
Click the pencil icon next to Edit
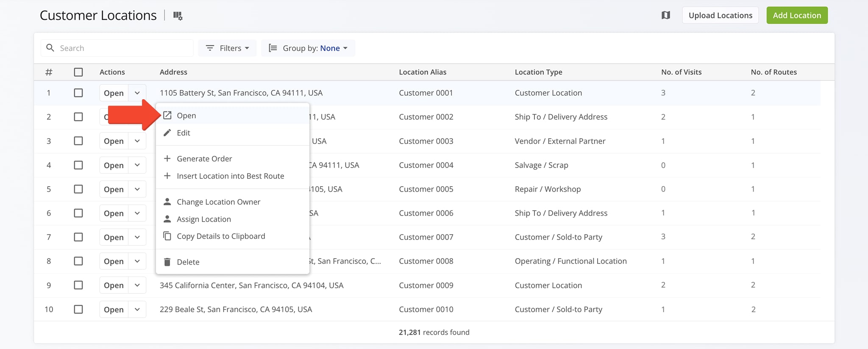(167, 133)
